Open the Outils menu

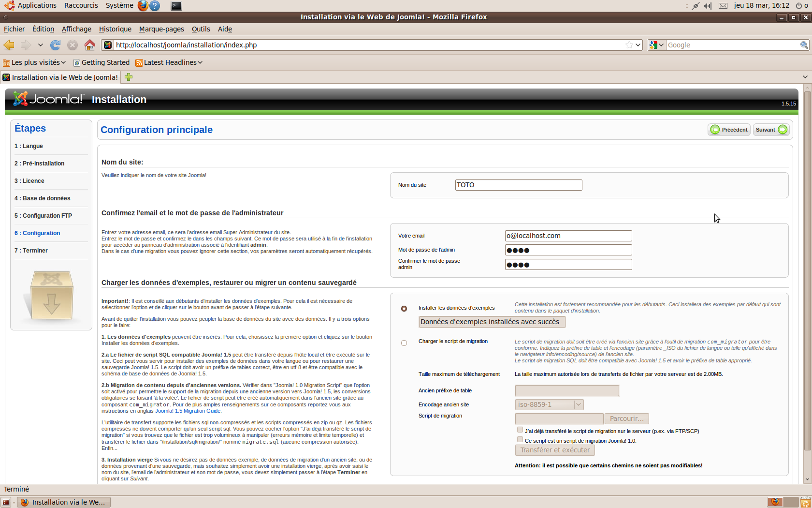[x=201, y=29]
